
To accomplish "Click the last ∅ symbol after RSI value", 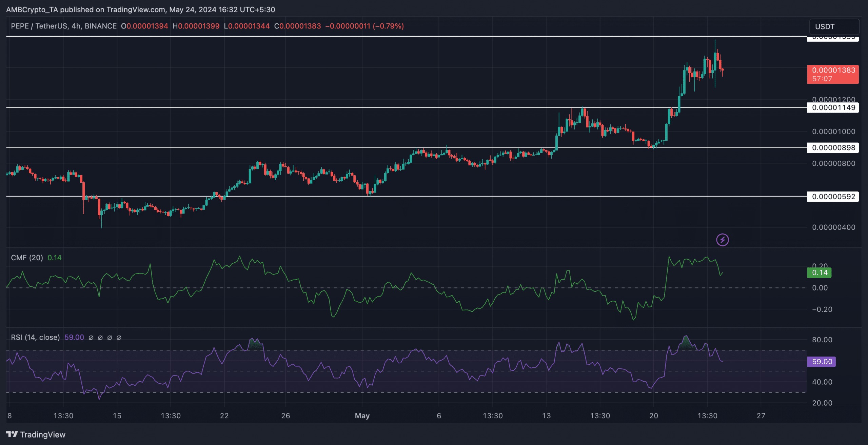I will tap(119, 338).
